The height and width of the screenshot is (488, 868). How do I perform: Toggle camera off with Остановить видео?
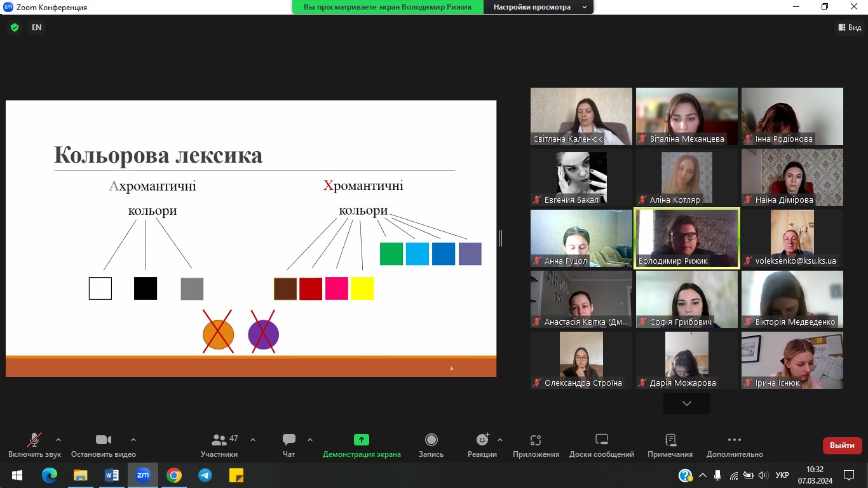[x=103, y=440]
